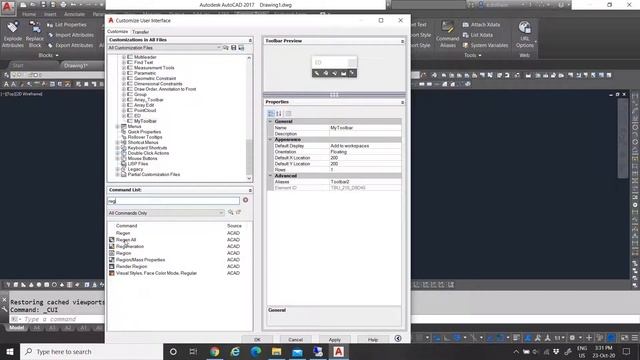Click the Find command or text icon
This screenshot has height=360, width=640.
coord(231,212)
